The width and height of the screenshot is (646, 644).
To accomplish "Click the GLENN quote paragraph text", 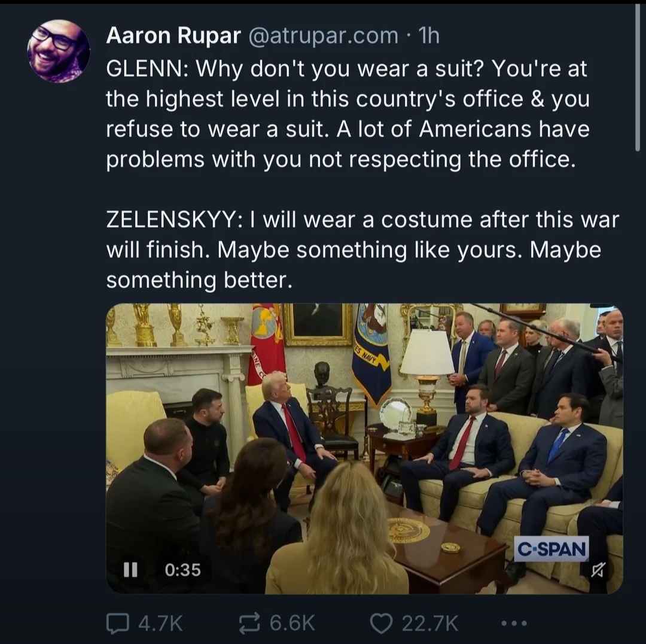I will [x=347, y=114].
